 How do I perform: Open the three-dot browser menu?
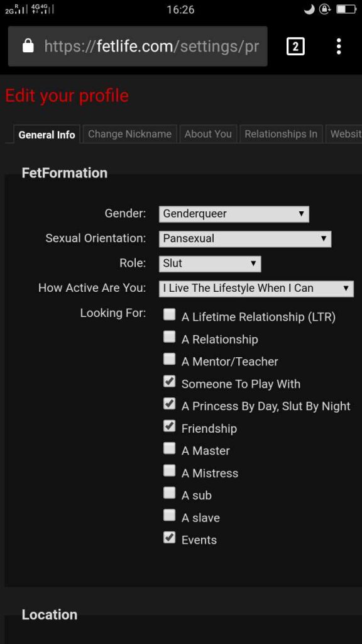click(339, 47)
